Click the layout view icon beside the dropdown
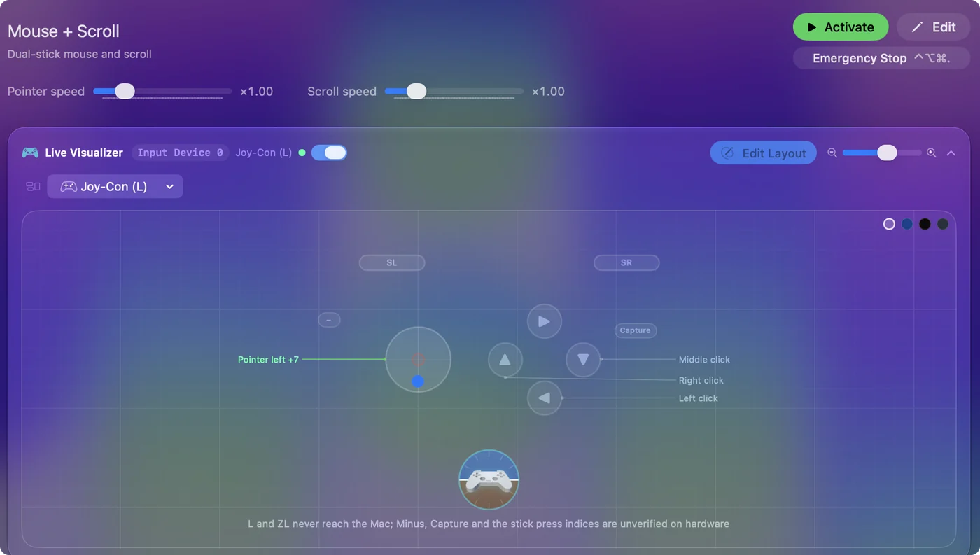This screenshot has height=555, width=980. (x=33, y=186)
